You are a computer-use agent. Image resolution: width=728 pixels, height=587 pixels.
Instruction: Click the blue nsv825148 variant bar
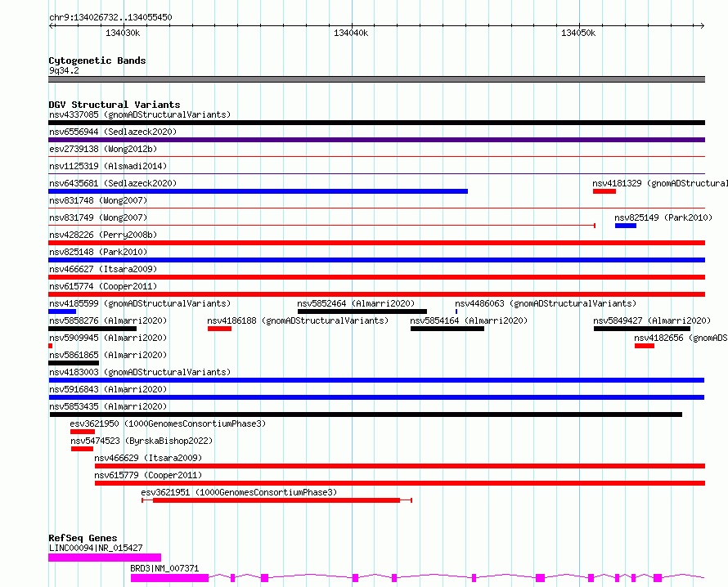click(376, 260)
